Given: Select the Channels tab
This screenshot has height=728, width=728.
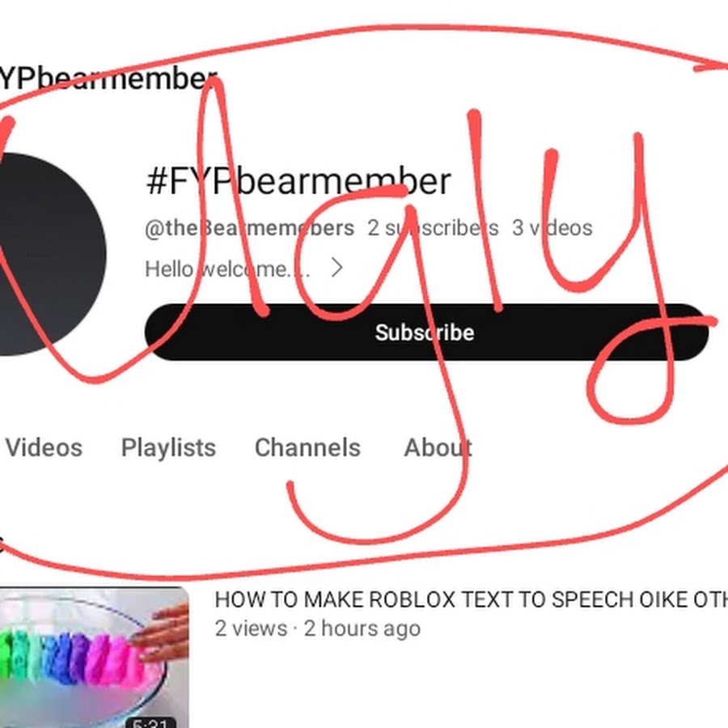Looking at the screenshot, I should pos(307,448).
